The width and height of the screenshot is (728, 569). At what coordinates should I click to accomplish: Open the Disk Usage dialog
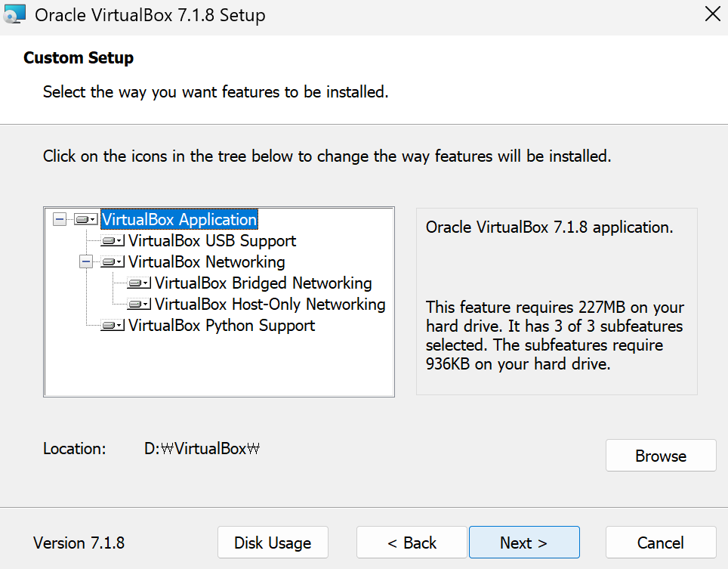[273, 542]
